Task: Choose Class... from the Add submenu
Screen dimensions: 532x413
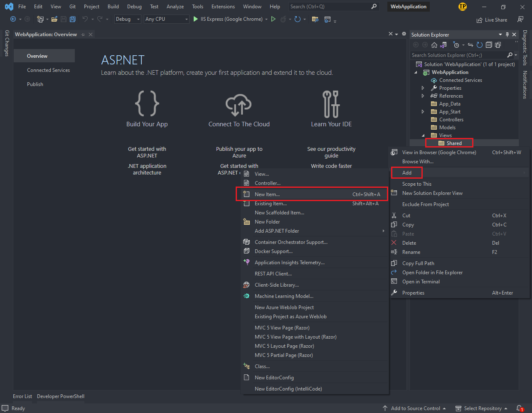Action: (x=314, y=366)
